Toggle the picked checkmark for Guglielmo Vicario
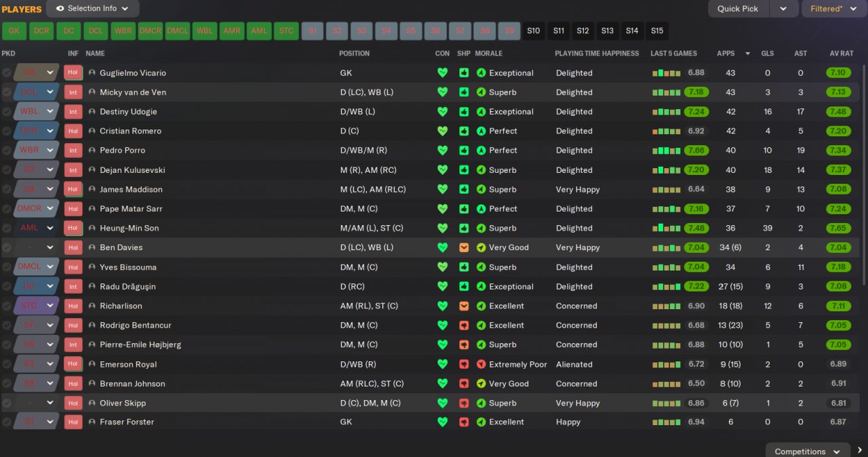The height and width of the screenshot is (457, 868). 6,73
